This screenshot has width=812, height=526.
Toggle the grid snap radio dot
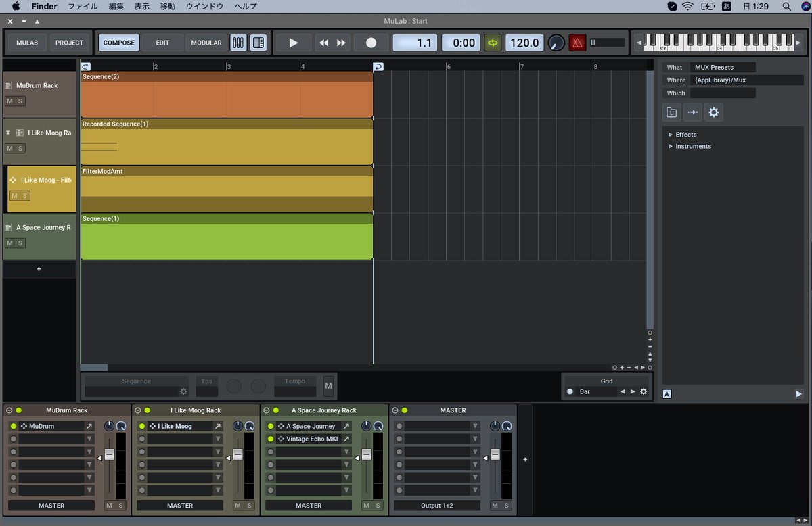tap(570, 391)
